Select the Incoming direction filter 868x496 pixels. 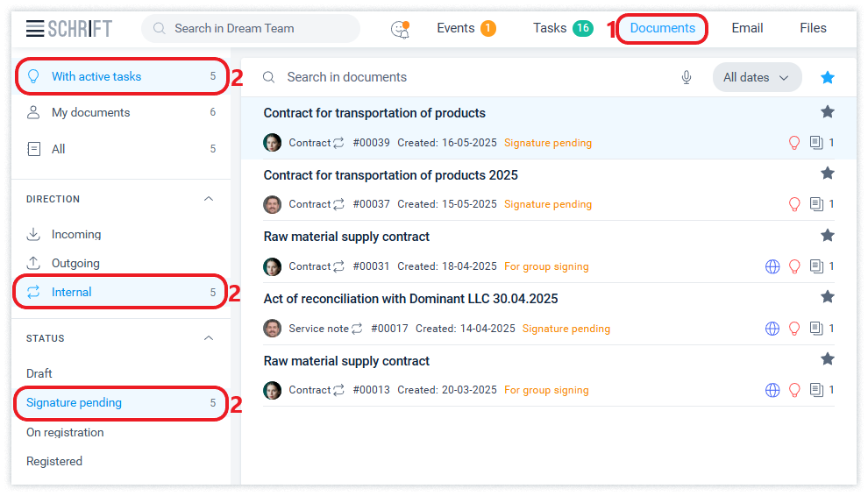coord(75,234)
